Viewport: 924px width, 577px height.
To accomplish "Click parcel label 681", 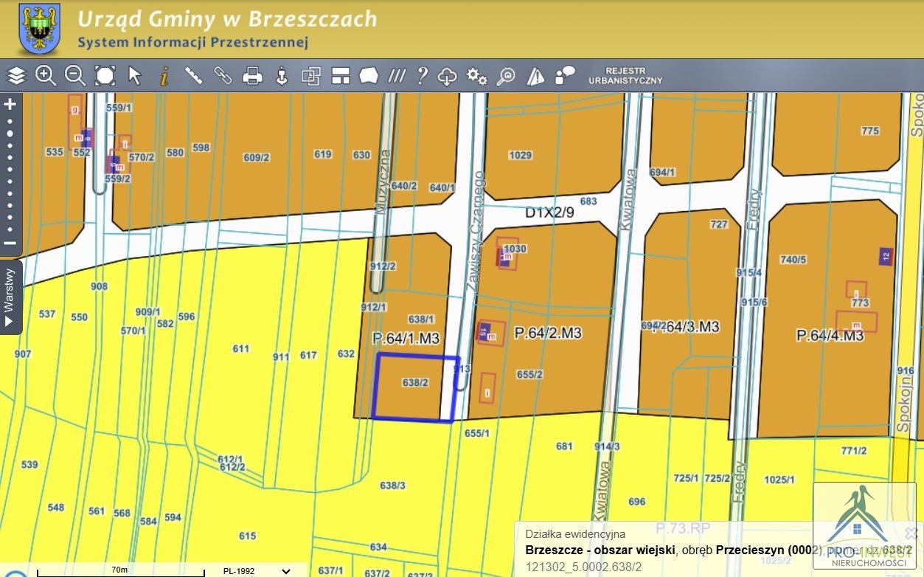I will pyautogui.click(x=564, y=446).
